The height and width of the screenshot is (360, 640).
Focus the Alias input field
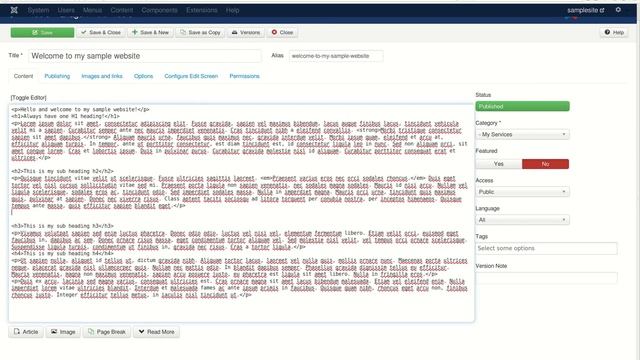(336, 56)
